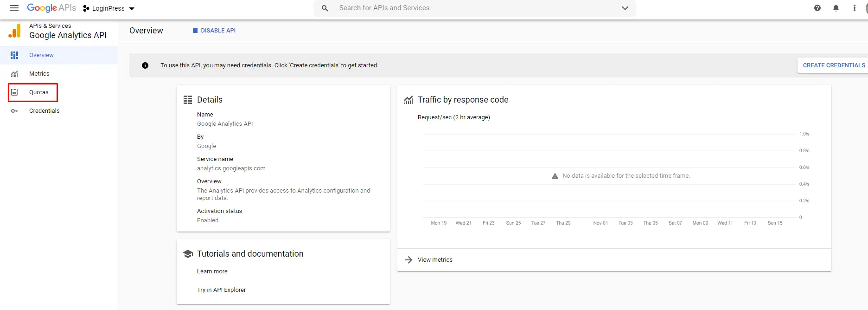Viewport: 868px width, 310px height.
Task: Click the info icon in the credentials notice
Action: coord(145,65)
